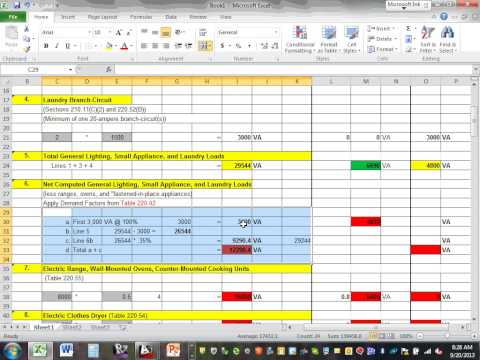Image resolution: width=480 pixels, height=360 pixels.
Task: Open the Find & Select menu
Action: pyautogui.click(x=447, y=39)
